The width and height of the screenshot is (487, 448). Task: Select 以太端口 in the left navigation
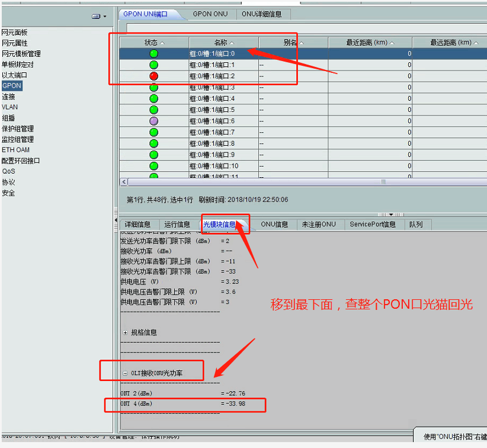14,75
